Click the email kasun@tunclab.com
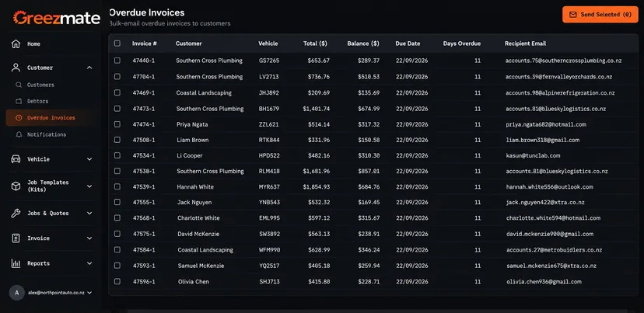 click(x=533, y=155)
